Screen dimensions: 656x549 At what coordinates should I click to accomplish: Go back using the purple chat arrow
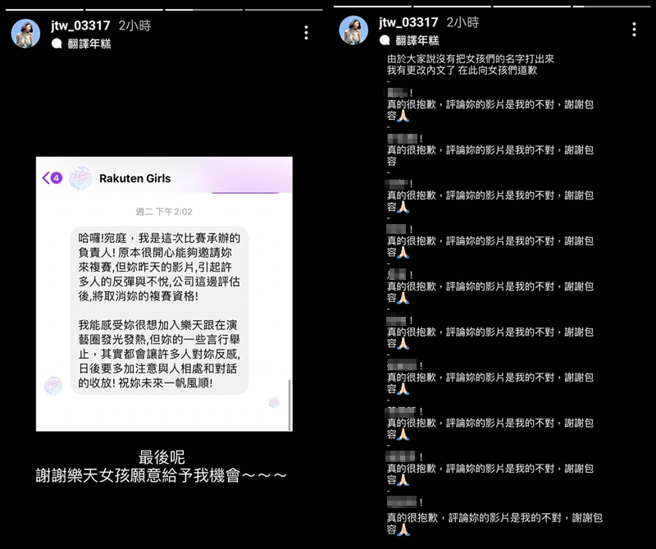click(46, 178)
